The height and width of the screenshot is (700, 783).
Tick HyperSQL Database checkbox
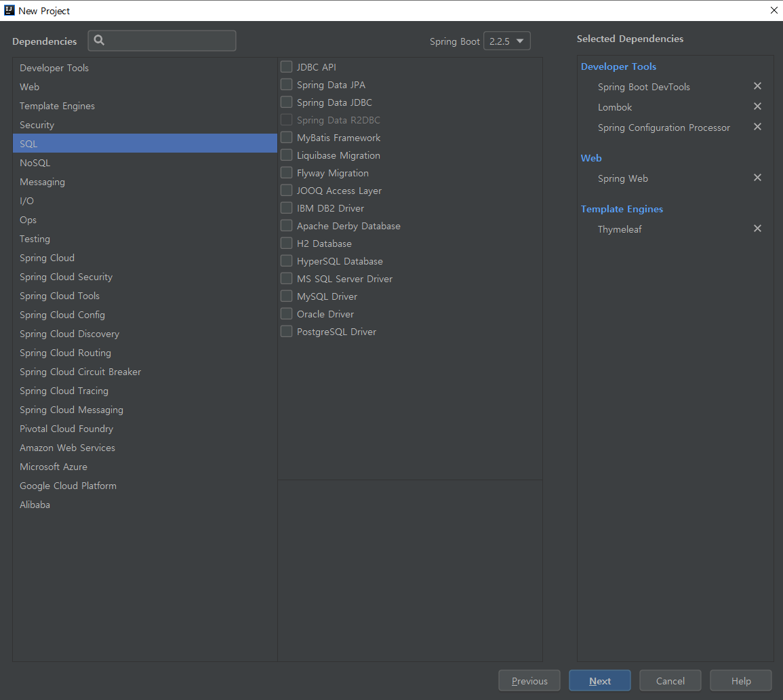286,261
